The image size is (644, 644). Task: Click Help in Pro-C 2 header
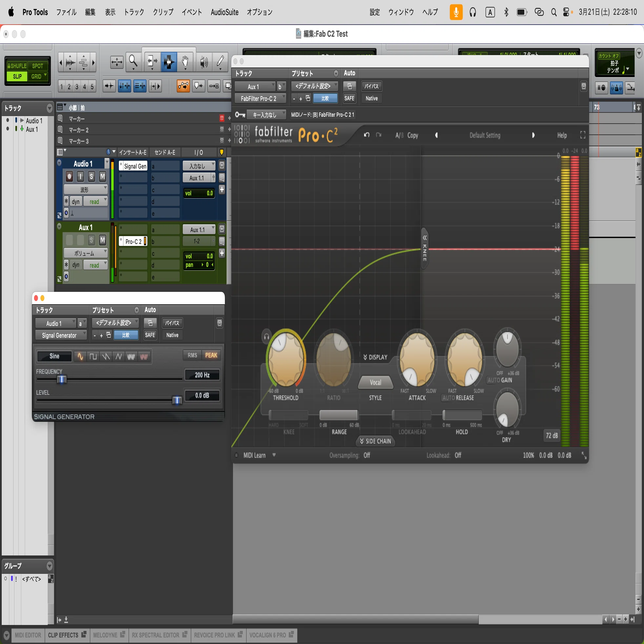coord(562,135)
